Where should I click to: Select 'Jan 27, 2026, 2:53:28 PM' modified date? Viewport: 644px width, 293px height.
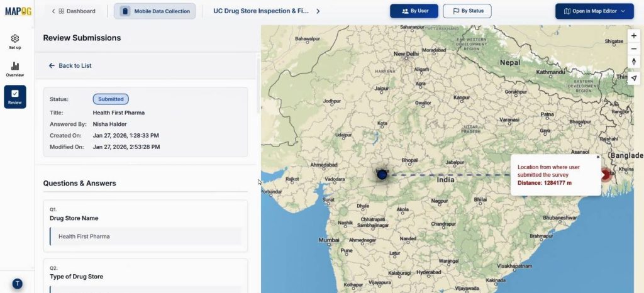click(126, 147)
